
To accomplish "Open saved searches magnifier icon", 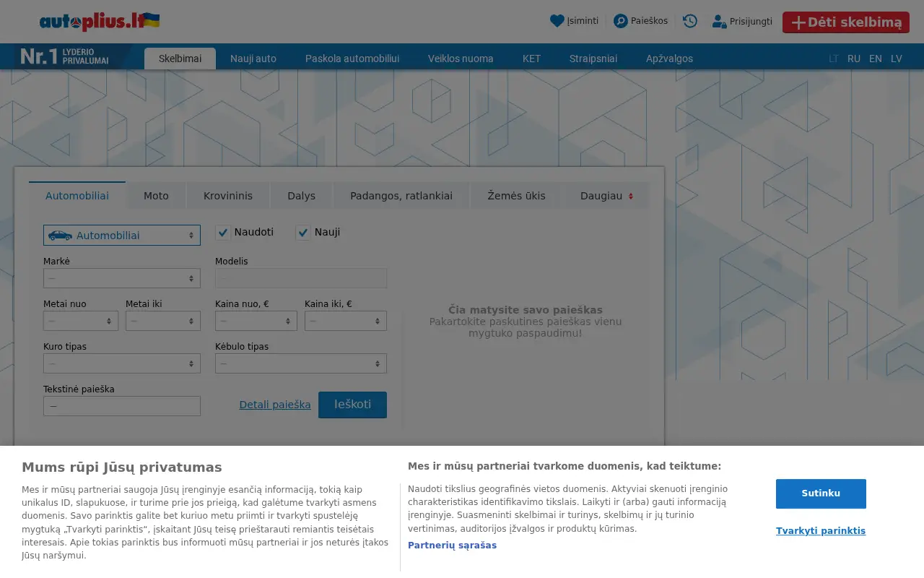I will coord(621,21).
